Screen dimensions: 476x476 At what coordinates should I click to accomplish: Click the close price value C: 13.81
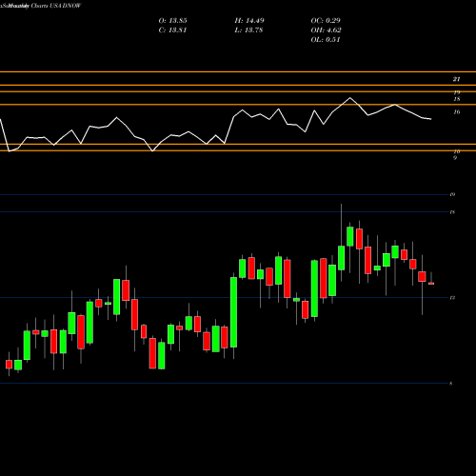(172, 30)
